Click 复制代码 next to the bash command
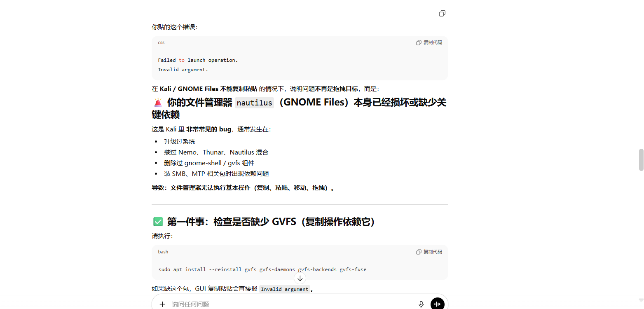 (x=432, y=252)
